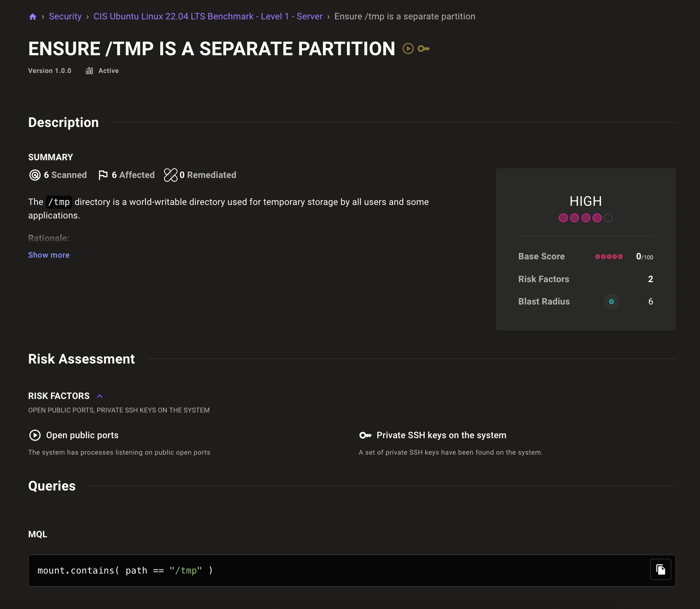Expand description with Show more
700x609 pixels.
coord(49,255)
